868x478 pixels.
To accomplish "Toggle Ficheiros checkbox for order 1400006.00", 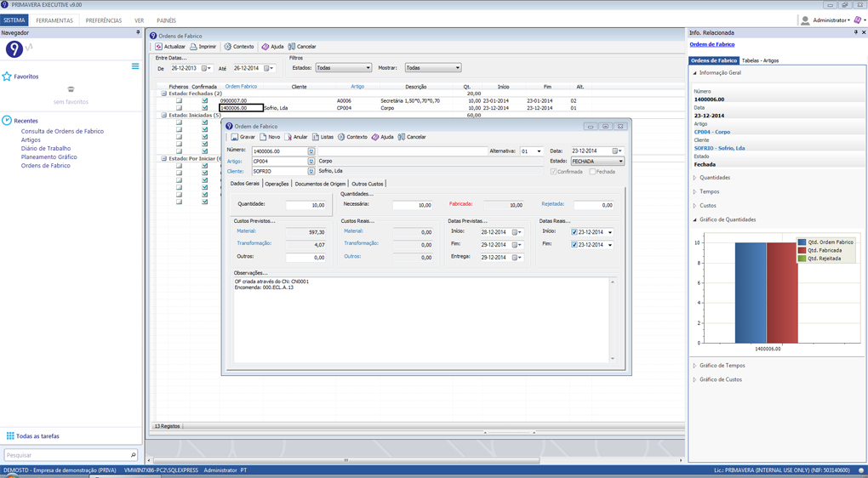I will tap(179, 108).
